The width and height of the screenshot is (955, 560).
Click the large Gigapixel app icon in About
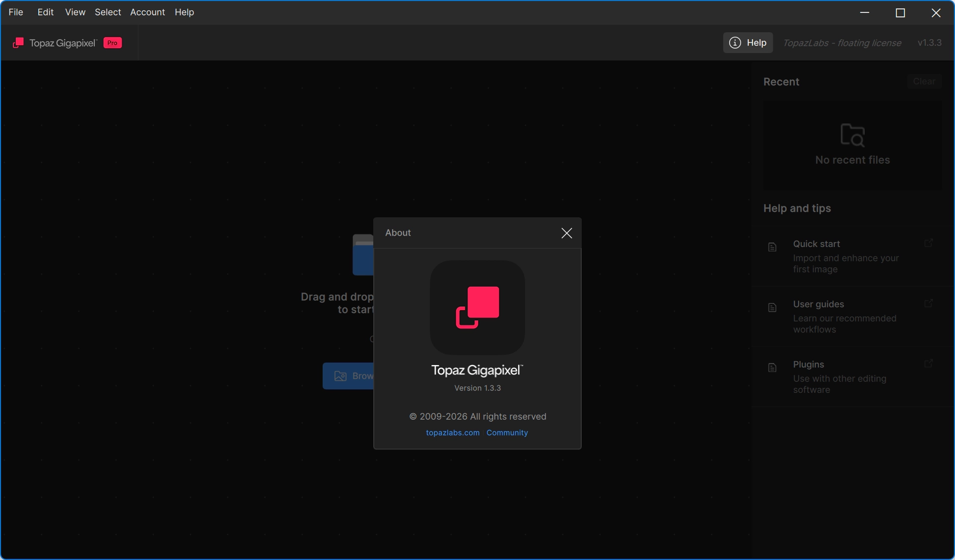[477, 308]
